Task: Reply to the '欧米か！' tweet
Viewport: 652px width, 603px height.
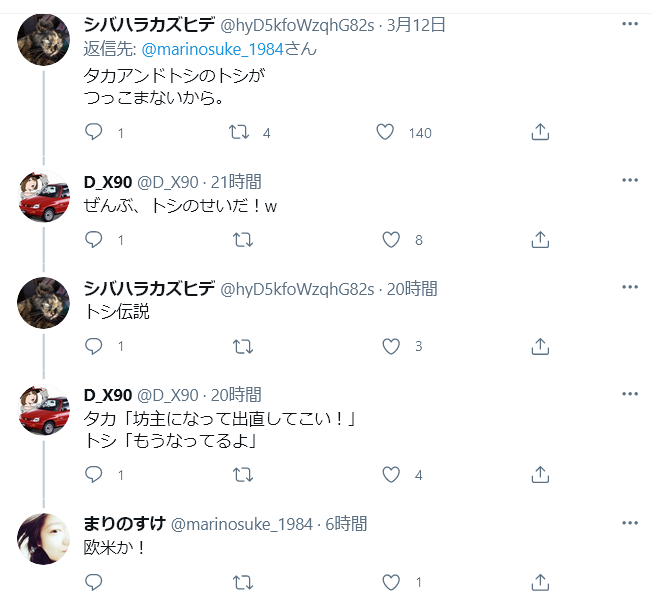Action: [x=94, y=582]
